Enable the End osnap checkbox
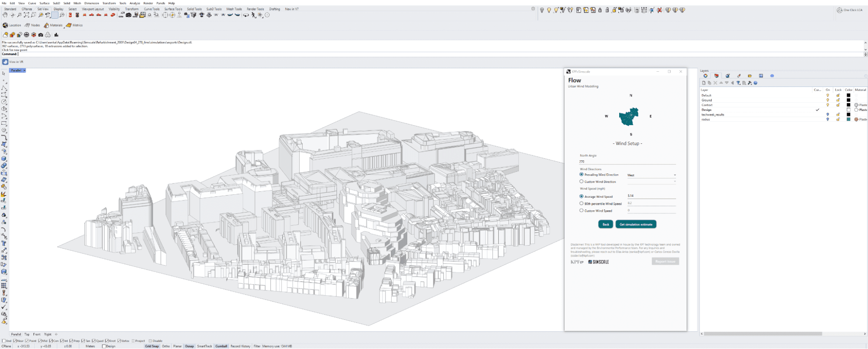The image size is (868, 349). pyautogui.click(x=4, y=341)
